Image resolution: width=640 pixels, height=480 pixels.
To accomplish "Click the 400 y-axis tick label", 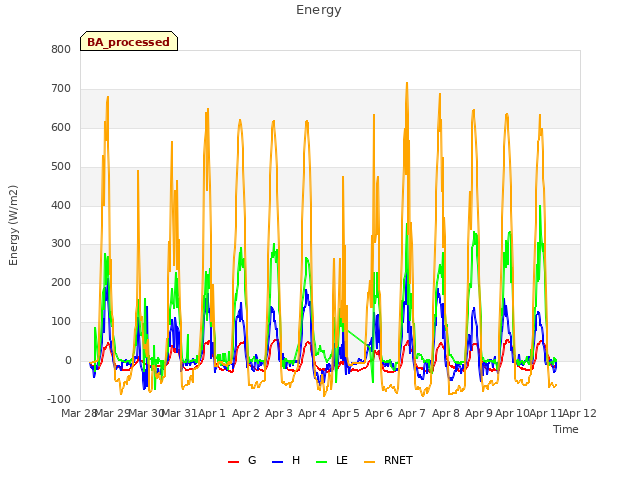I will (x=61, y=205).
